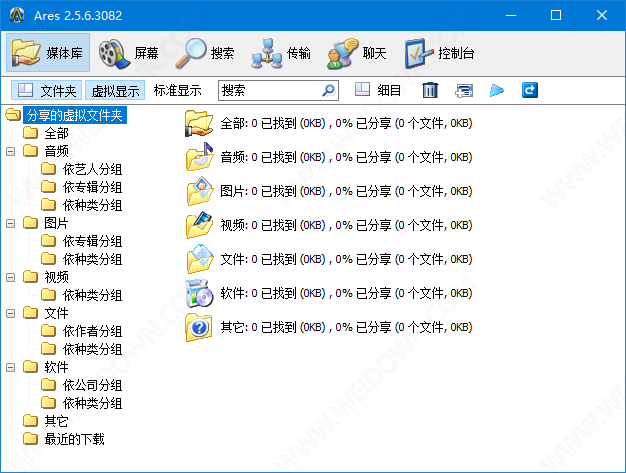Select 依种类分组 under 音频

pos(92,205)
